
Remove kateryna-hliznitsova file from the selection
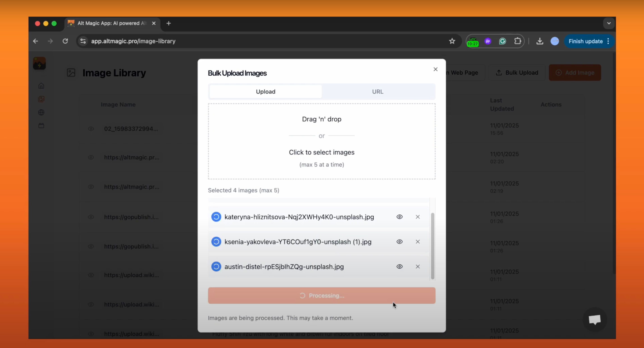tap(418, 217)
